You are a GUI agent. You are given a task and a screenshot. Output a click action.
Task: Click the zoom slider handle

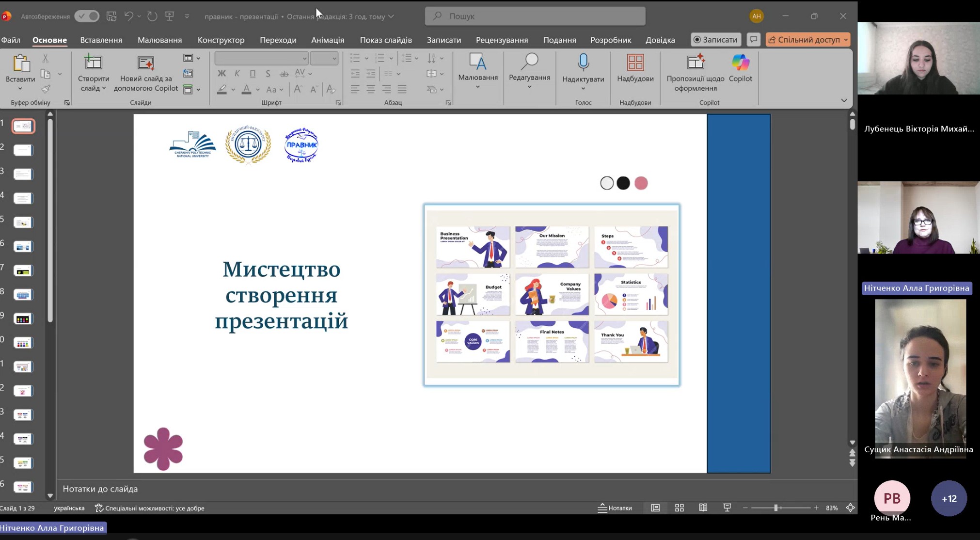click(x=776, y=508)
